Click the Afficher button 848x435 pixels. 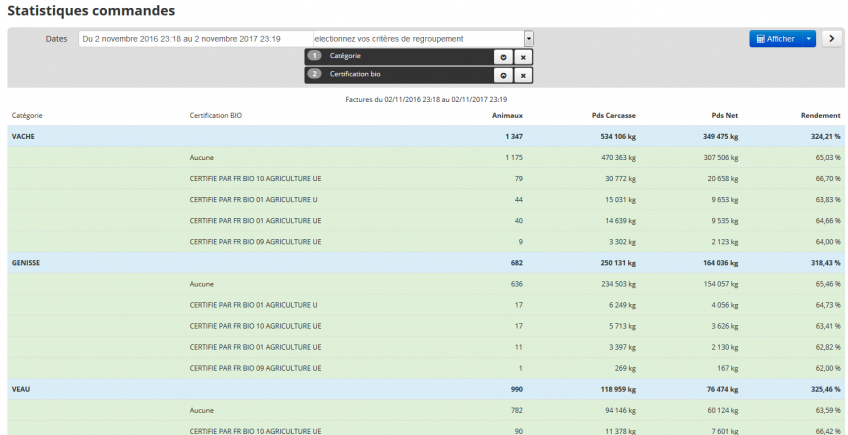tap(775, 39)
